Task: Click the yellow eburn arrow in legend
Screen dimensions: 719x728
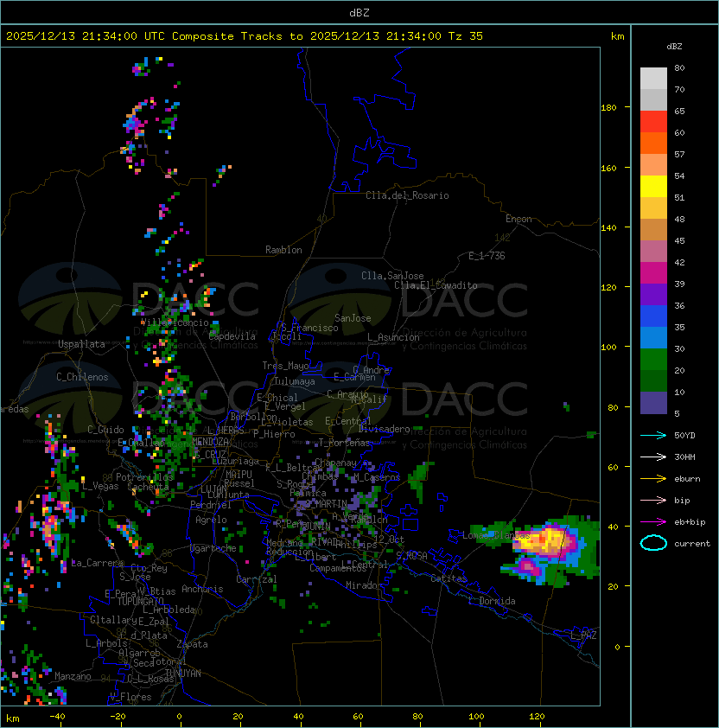Action: click(653, 479)
